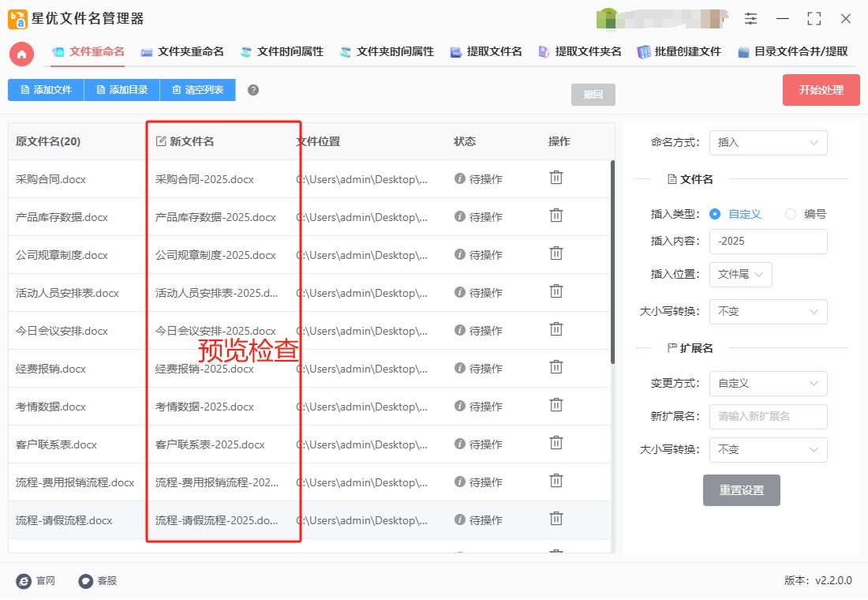Delete the 经费报销.docx row with trash icon

click(x=556, y=367)
